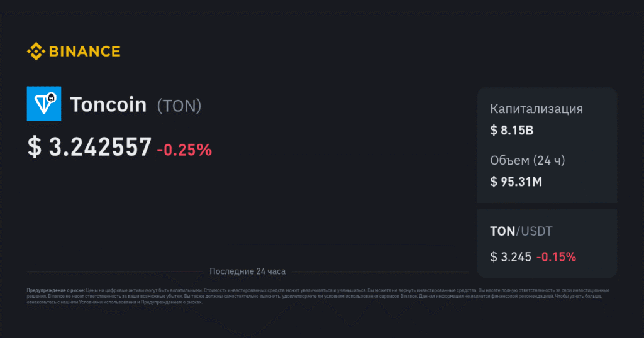Select the Toncoin coin name heading
The width and height of the screenshot is (644, 338).
click(108, 104)
